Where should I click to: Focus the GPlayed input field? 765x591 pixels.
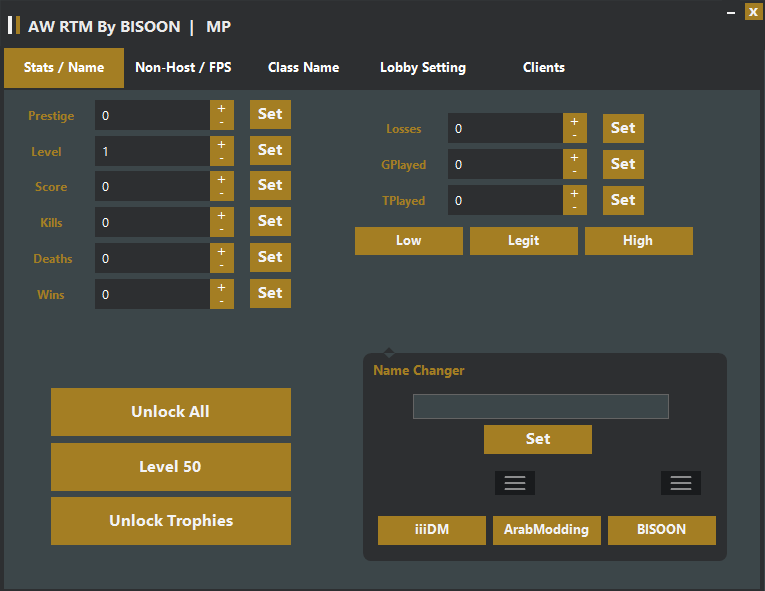(x=505, y=164)
